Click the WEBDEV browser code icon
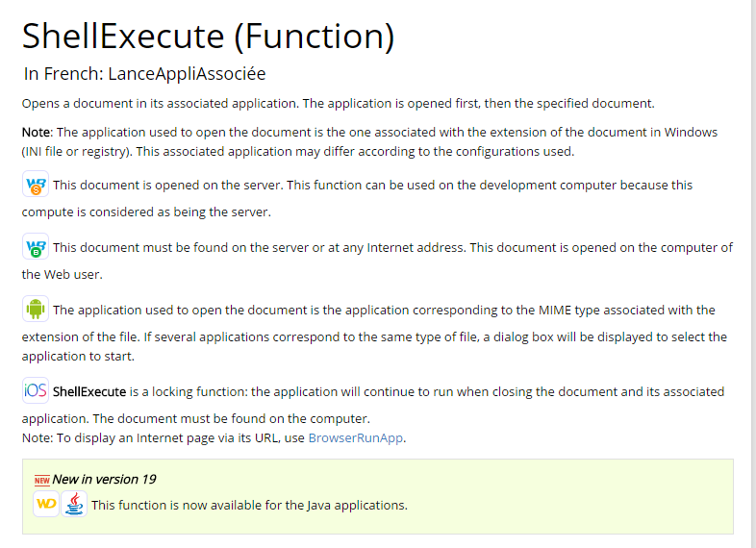The image size is (756, 548). (x=36, y=247)
